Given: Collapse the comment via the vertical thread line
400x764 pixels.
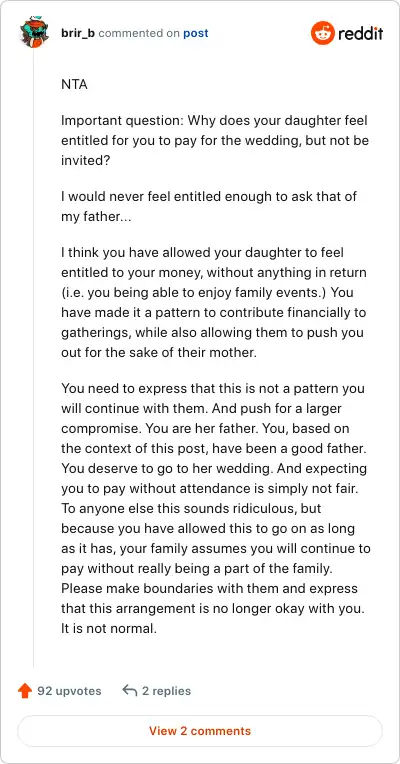Looking at the screenshot, I should pyautogui.click(x=34, y=358).
